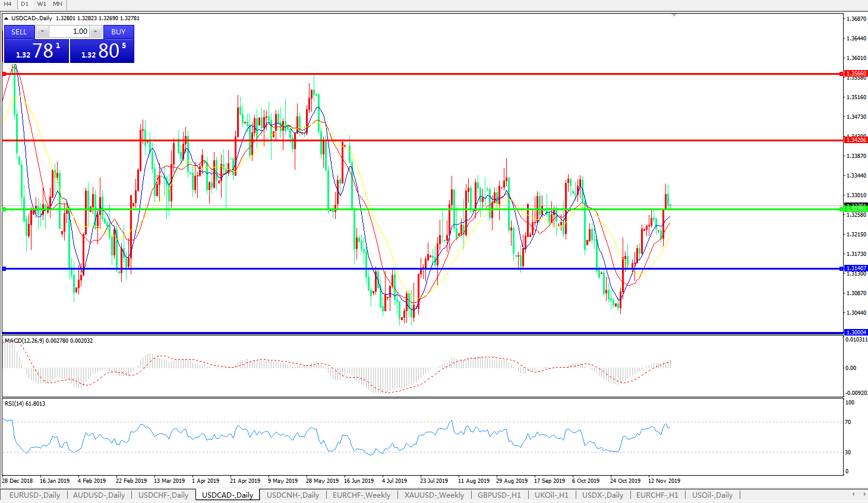868x503 pixels.
Task: Select the MN monthly timeframe
Action: (x=58, y=4)
